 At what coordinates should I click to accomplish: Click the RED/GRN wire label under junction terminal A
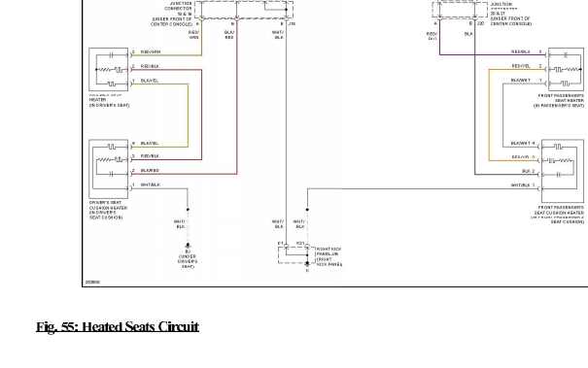point(193,35)
